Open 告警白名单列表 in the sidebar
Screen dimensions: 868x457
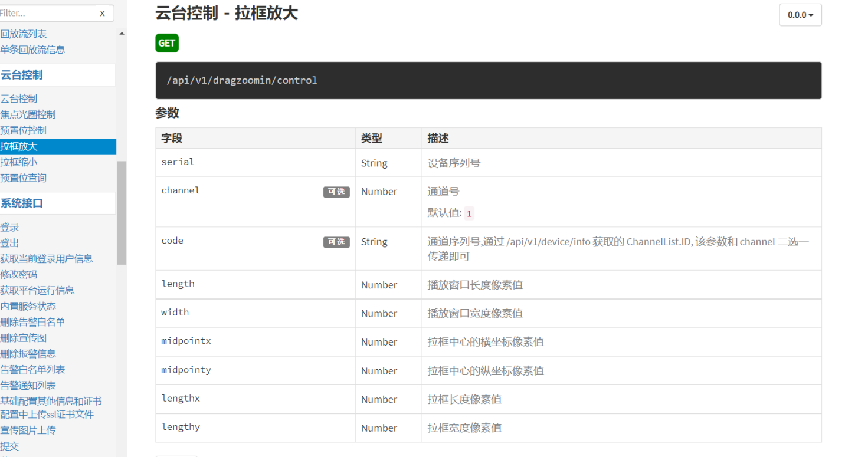(32, 370)
